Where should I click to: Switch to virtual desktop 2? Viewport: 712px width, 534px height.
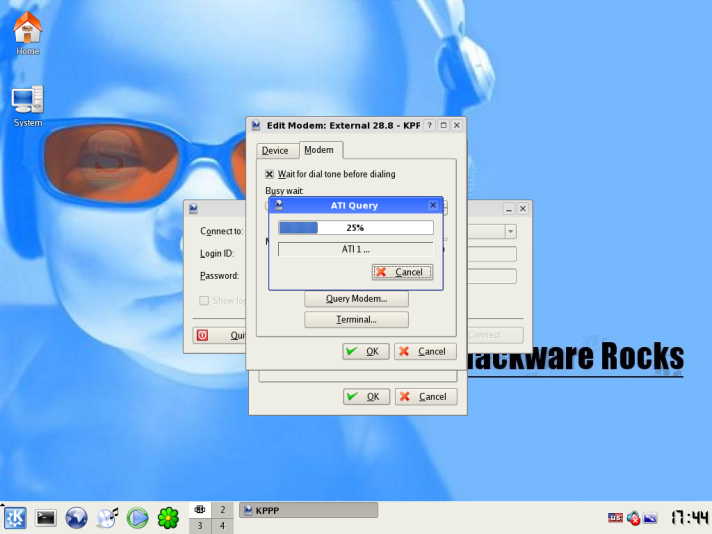point(222,509)
